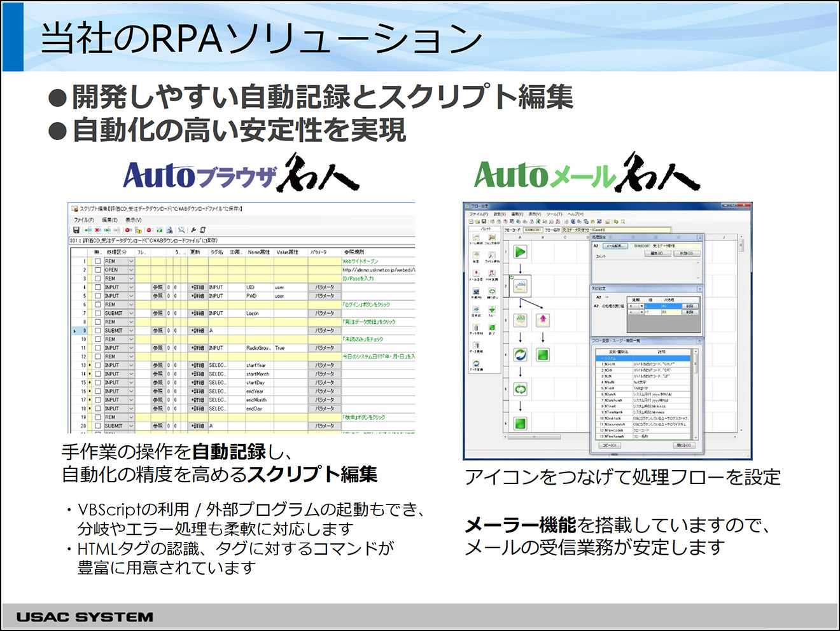Click the 閉じる button in variable list panel
The image size is (840, 631).
tap(684, 445)
